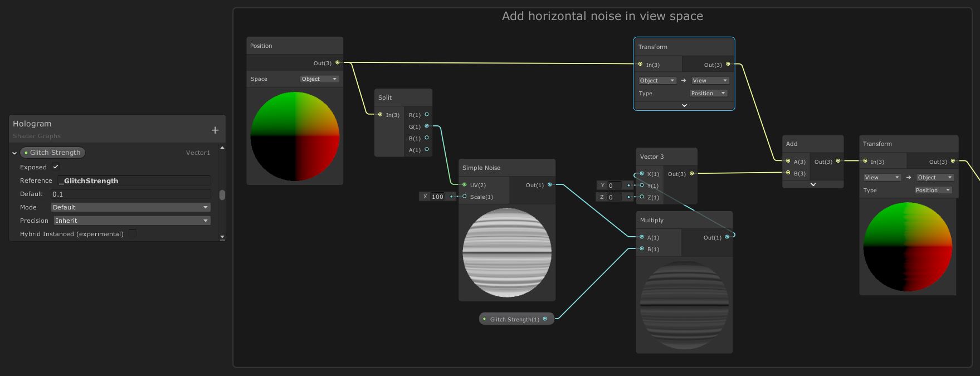Click Add node Out(3) port
Screen dimensions: 980x376
tap(838, 161)
